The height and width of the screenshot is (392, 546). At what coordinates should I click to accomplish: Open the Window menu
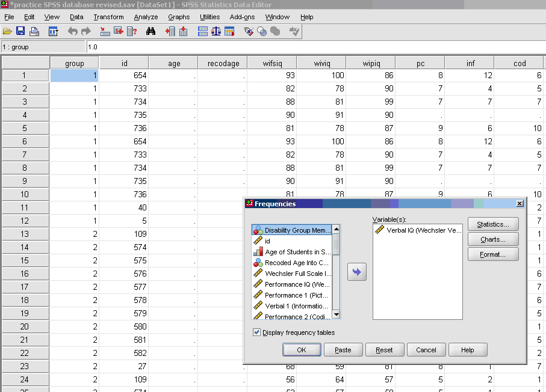278,17
